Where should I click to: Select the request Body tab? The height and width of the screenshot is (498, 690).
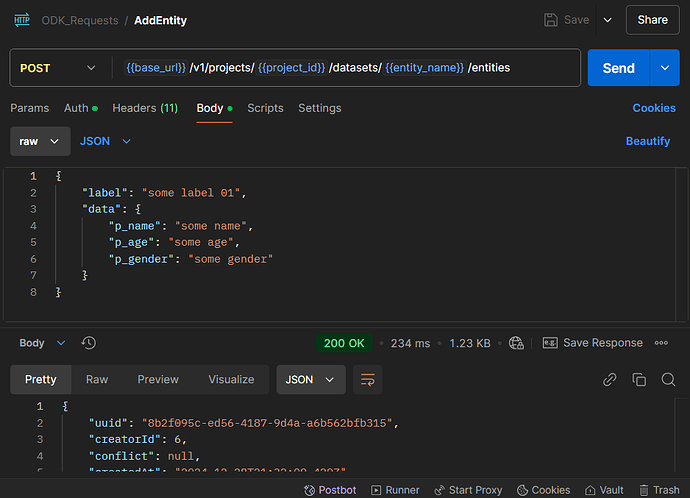click(x=214, y=108)
